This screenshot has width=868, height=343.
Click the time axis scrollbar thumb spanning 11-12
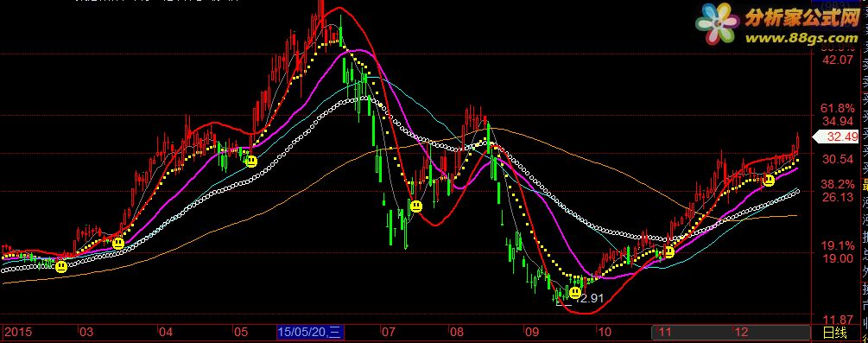[x=731, y=333]
